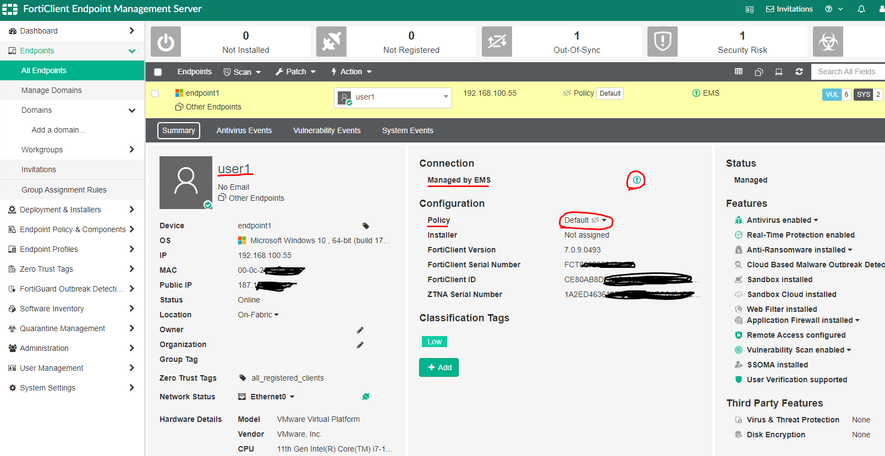
Task: Focus the Search All Fields box
Action: [848, 72]
